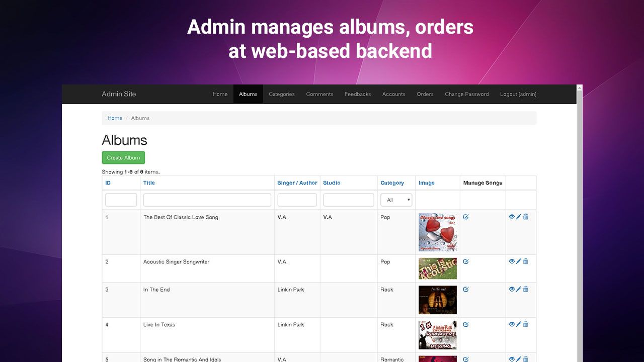Image resolution: width=644 pixels, height=362 pixels.
Task: Select title text 'Acoustic Singer Songwriter'
Action: [x=176, y=262]
